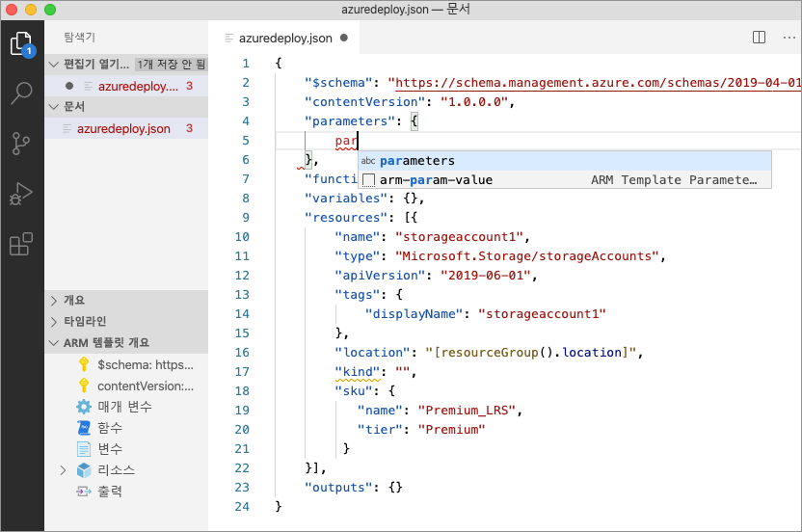This screenshot has width=802, height=532.
Task: Click the "variables" key on line 8
Action: [x=346, y=199]
